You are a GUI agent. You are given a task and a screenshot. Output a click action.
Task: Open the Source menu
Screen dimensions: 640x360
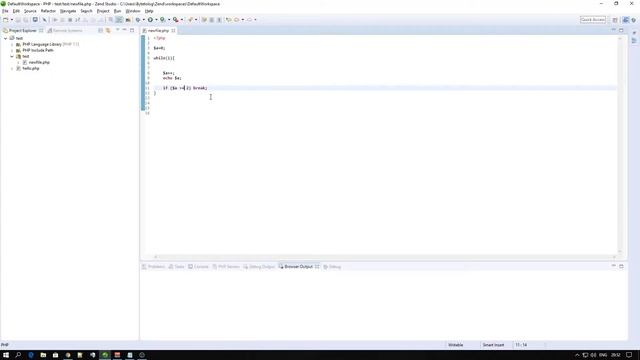(x=30, y=11)
